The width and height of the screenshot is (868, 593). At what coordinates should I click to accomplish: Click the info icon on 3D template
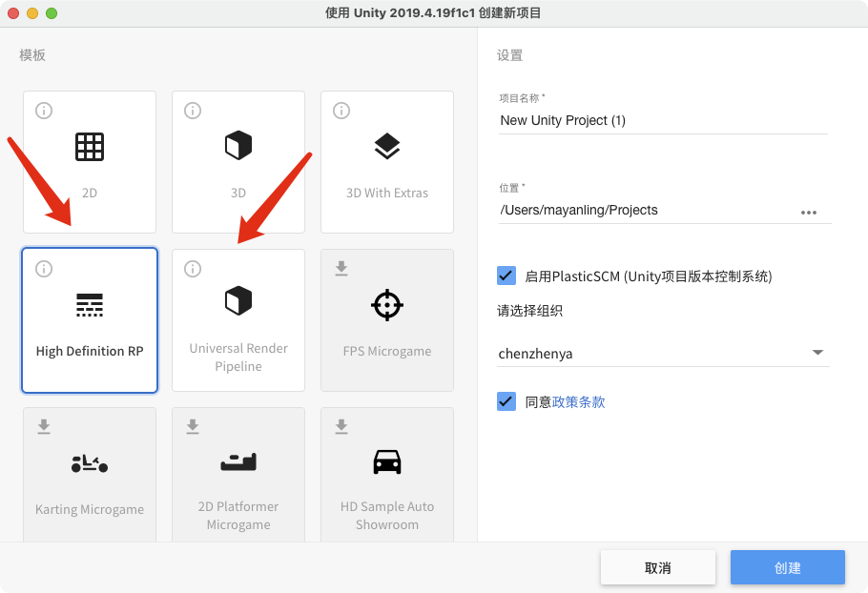pos(193,111)
